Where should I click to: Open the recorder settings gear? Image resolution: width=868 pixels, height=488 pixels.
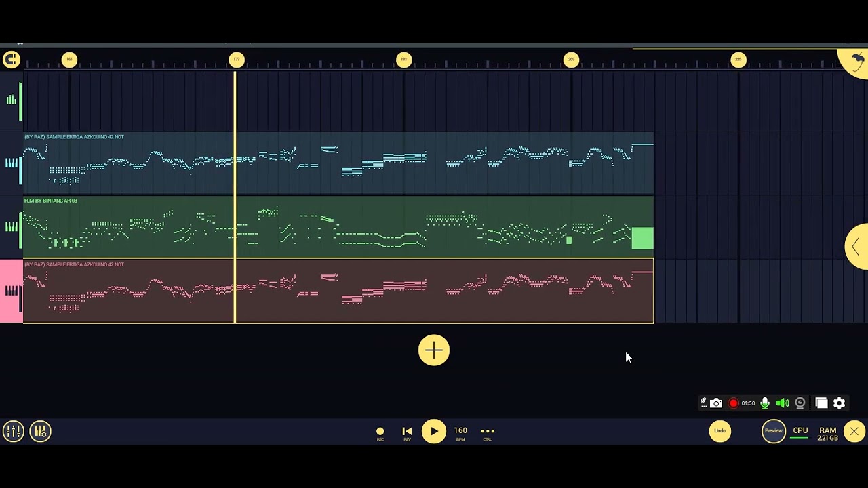click(x=839, y=403)
